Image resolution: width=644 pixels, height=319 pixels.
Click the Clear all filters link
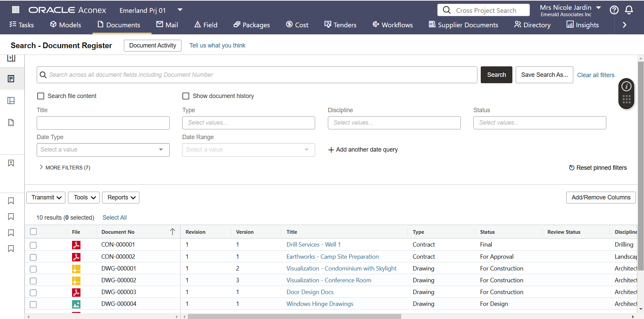click(596, 75)
